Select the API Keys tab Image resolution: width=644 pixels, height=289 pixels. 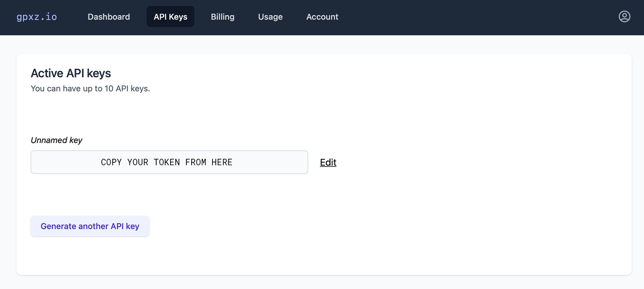(x=171, y=17)
